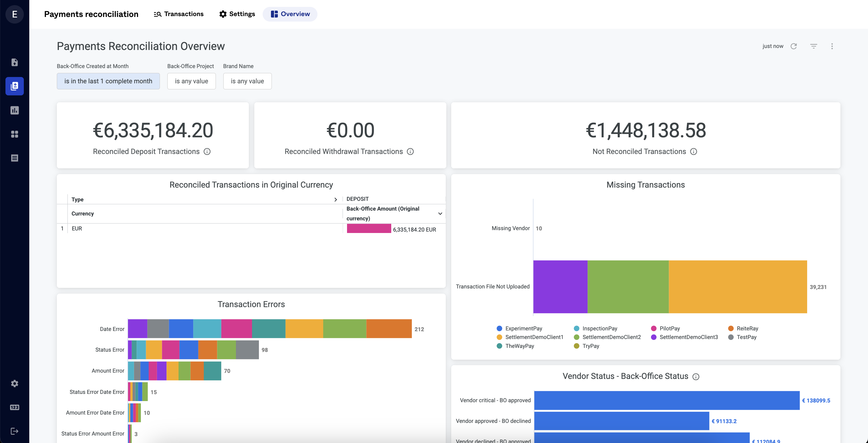This screenshot has width=868, height=443.
Task: Open the three-dot dashboard actions menu
Action: 832,46
